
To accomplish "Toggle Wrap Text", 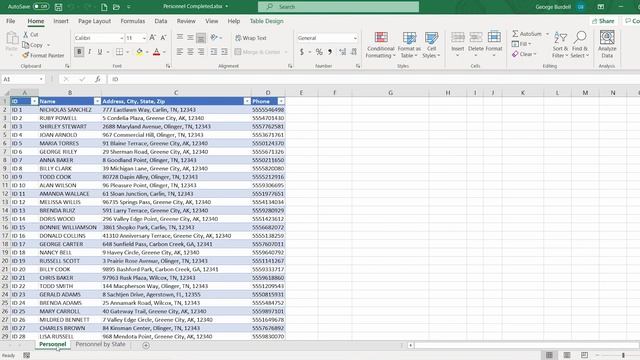I will click(x=251, y=38).
